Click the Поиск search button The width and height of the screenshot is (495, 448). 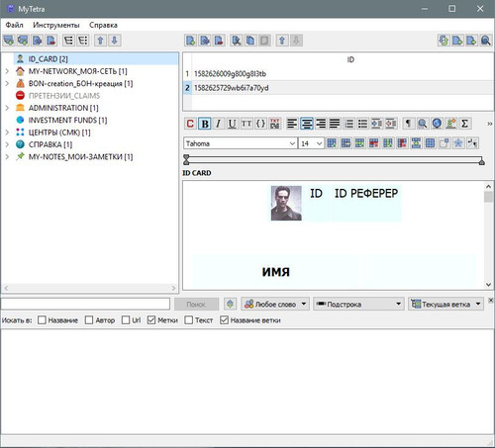196,304
